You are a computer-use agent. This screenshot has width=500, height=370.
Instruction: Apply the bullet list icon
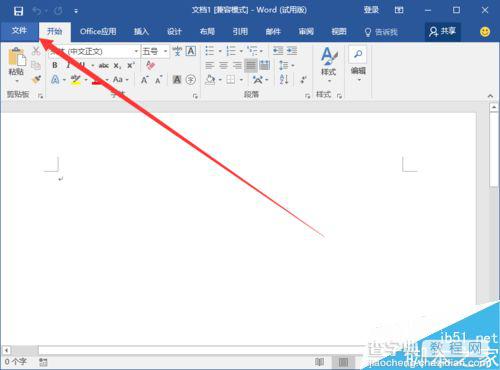tap(210, 51)
